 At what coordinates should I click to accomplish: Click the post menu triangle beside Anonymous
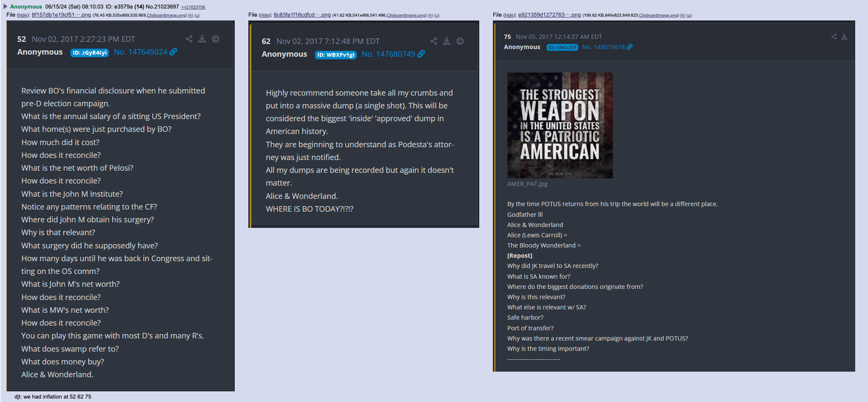(x=6, y=6)
